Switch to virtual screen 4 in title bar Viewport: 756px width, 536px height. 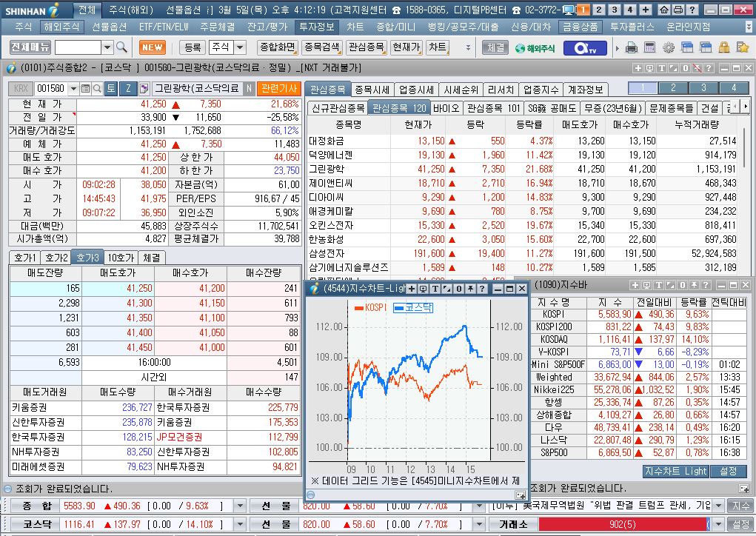pos(630,10)
